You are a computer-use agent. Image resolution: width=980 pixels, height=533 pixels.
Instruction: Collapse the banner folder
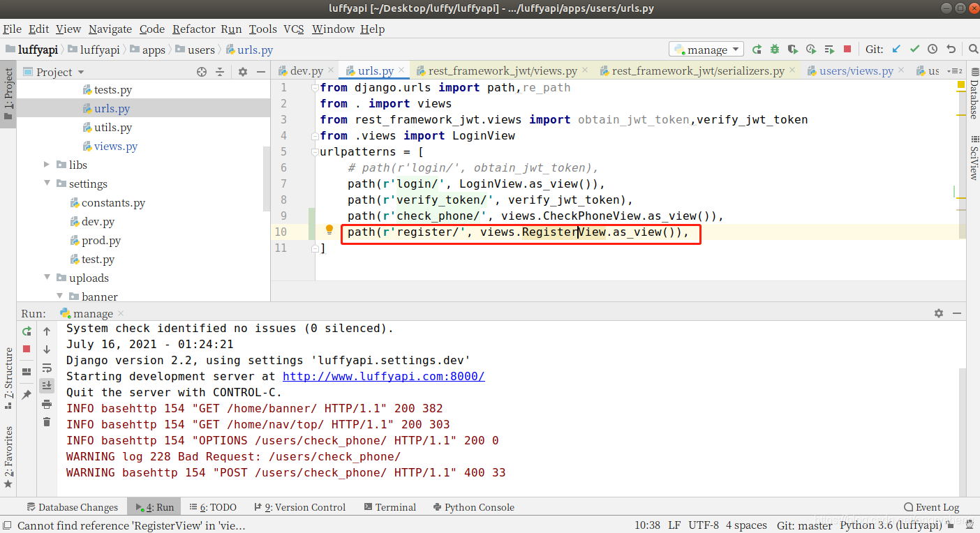pos(59,296)
